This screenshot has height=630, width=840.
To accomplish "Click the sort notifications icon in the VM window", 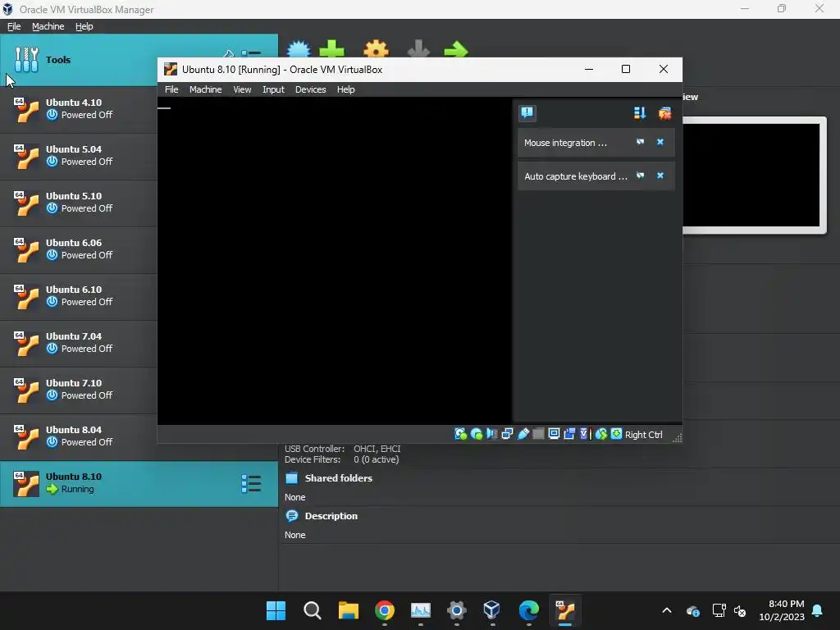I will point(640,113).
